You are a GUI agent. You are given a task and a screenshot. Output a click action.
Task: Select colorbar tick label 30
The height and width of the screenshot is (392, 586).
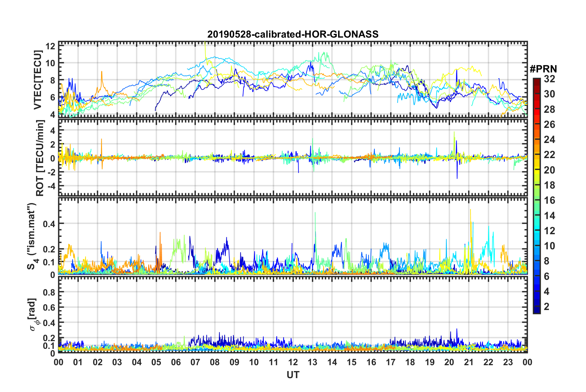pos(549,94)
